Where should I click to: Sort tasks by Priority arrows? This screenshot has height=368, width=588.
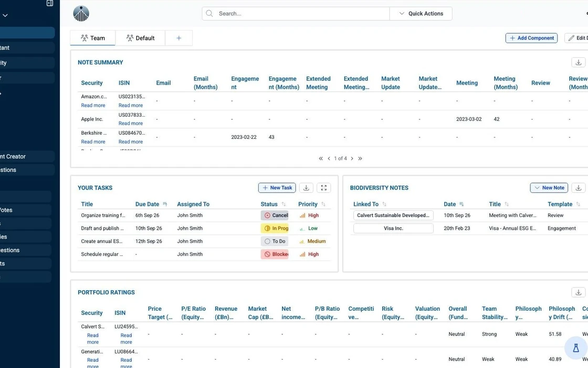[x=323, y=205]
